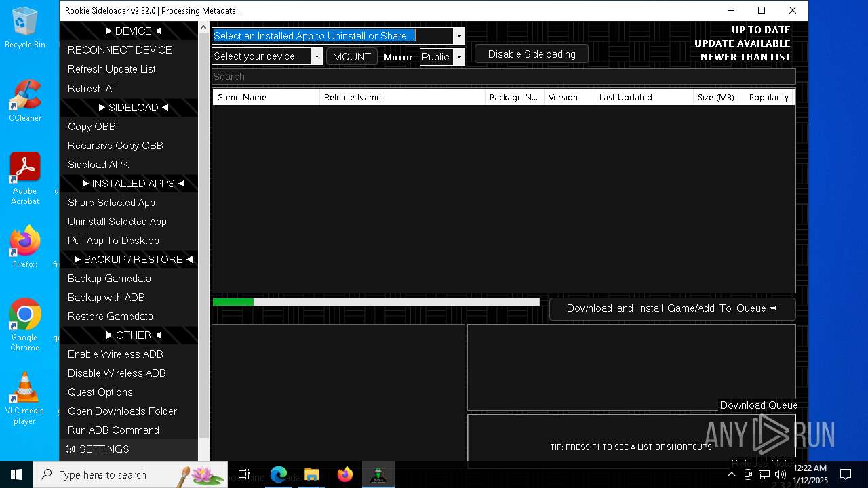Sort by Version column header
This screenshot has width=868, height=488.
[570, 97]
